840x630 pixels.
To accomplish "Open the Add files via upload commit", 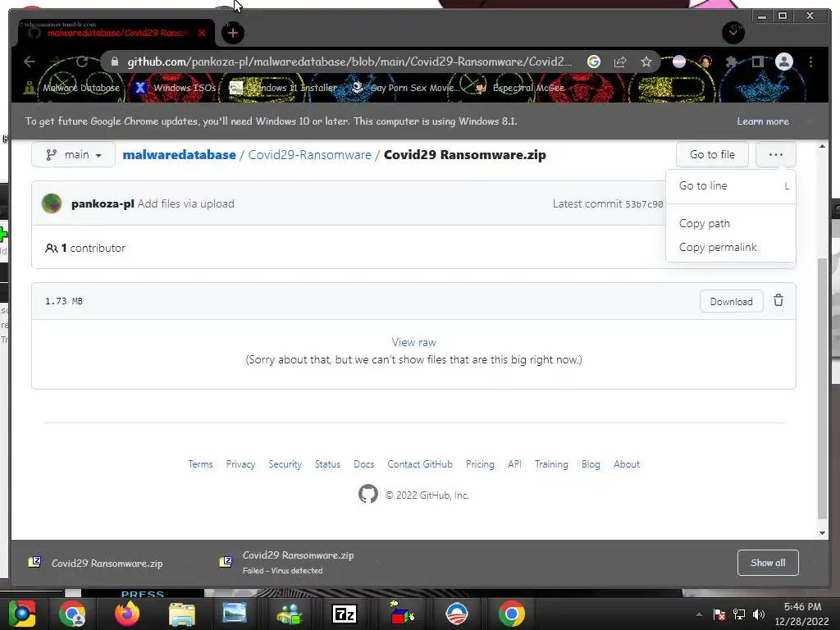I will pos(186,203).
